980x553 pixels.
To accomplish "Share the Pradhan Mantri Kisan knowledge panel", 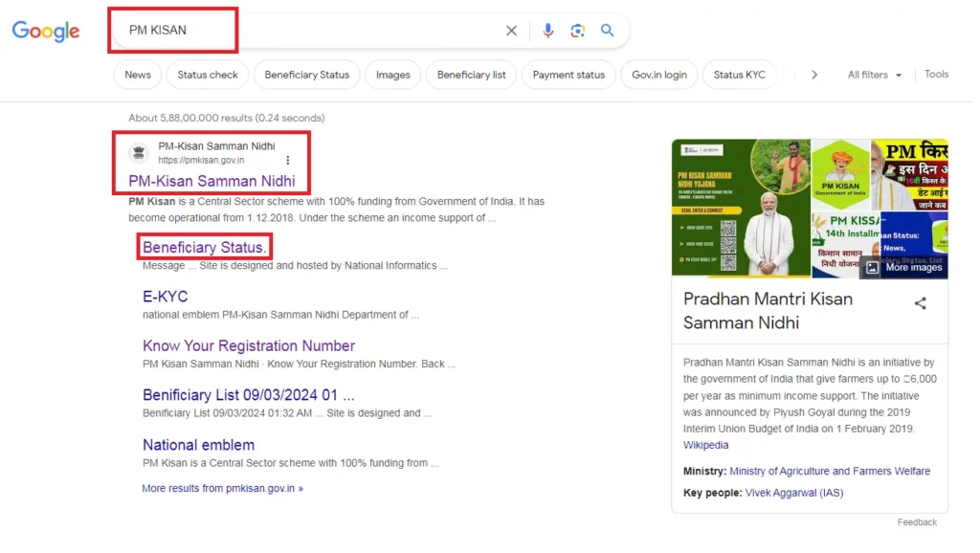I will pyautogui.click(x=920, y=303).
